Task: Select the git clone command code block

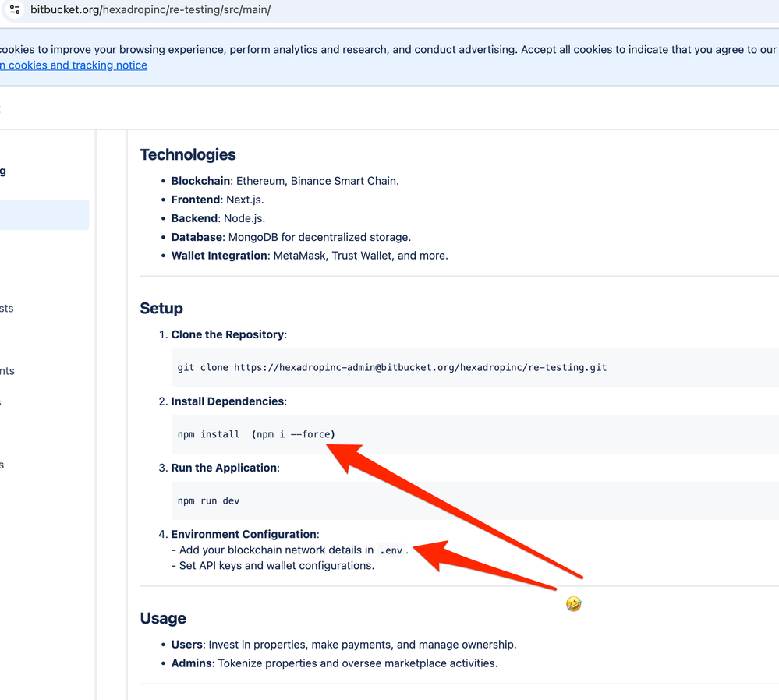Action: coord(475,368)
